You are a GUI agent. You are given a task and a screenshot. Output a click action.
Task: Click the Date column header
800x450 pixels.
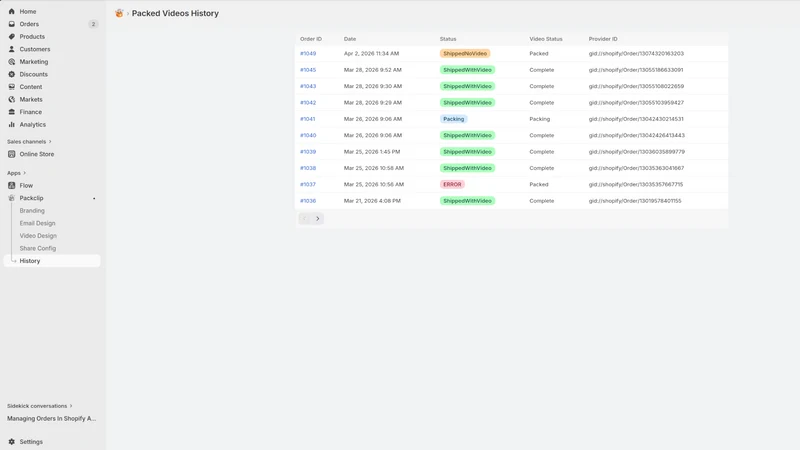350,39
